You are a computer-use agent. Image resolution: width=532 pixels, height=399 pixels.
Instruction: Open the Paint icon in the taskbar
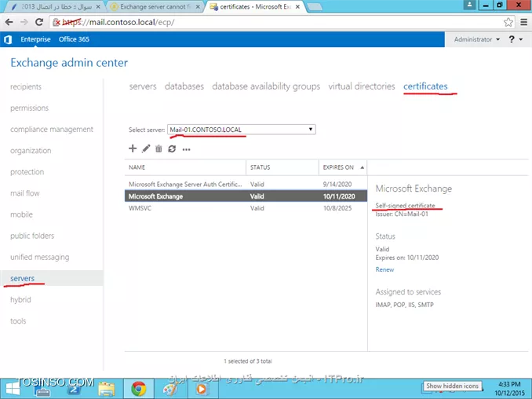tap(170, 389)
